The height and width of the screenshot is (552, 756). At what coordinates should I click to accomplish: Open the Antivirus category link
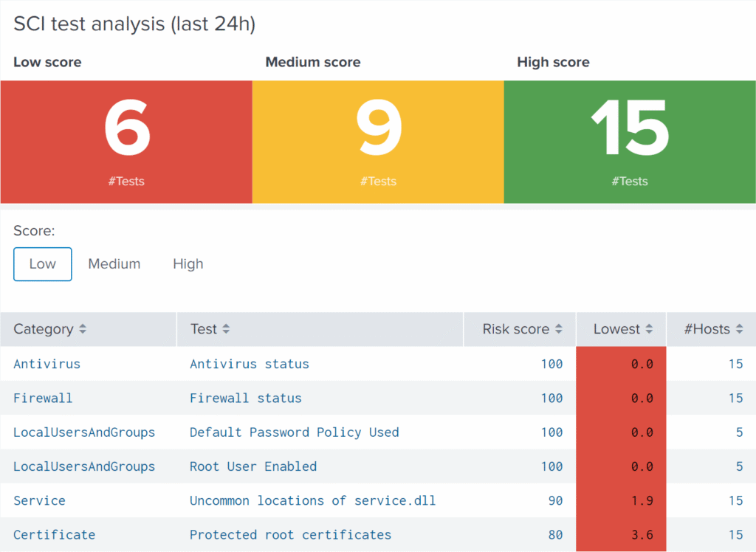click(x=47, y=364)
